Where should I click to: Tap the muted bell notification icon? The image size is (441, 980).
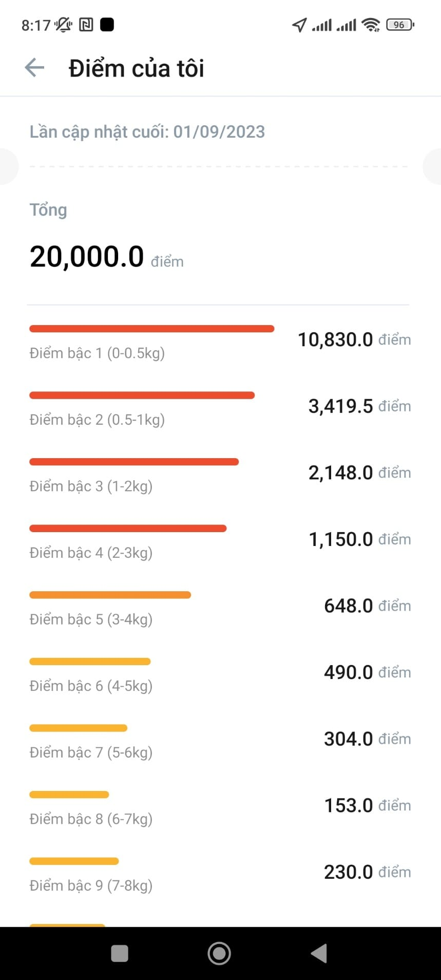(64, 25)
